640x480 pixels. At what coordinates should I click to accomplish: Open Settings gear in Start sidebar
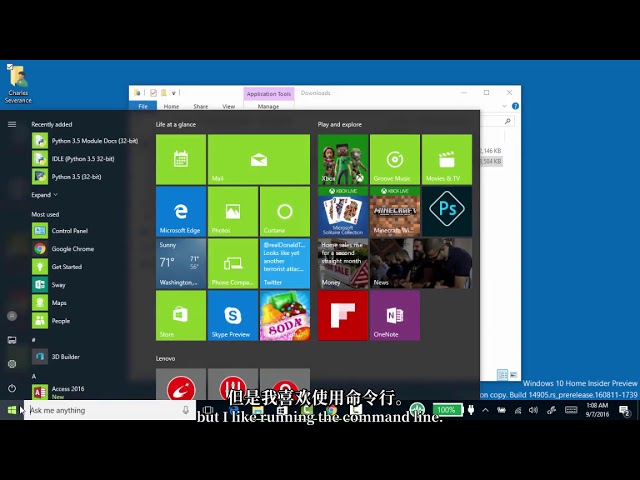(x=12, y=364)
